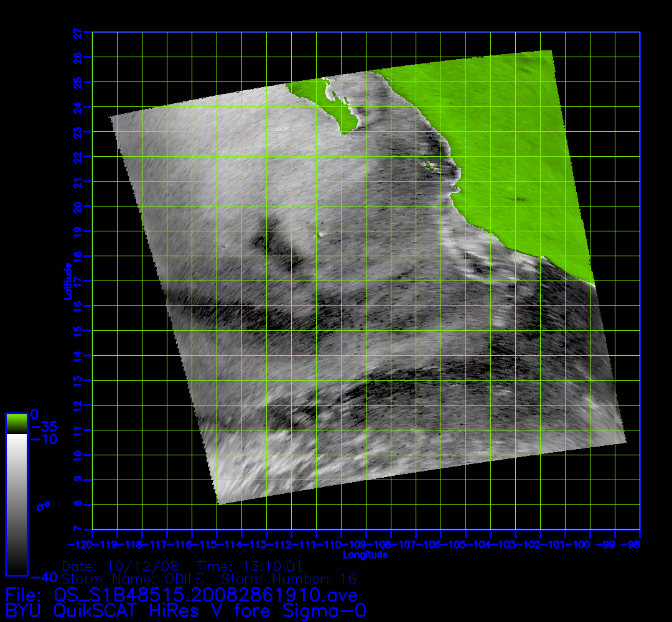The image size is (672, 622).
Task: Click the southern tip of Baja California peninsula
Action: click(347, 128)
